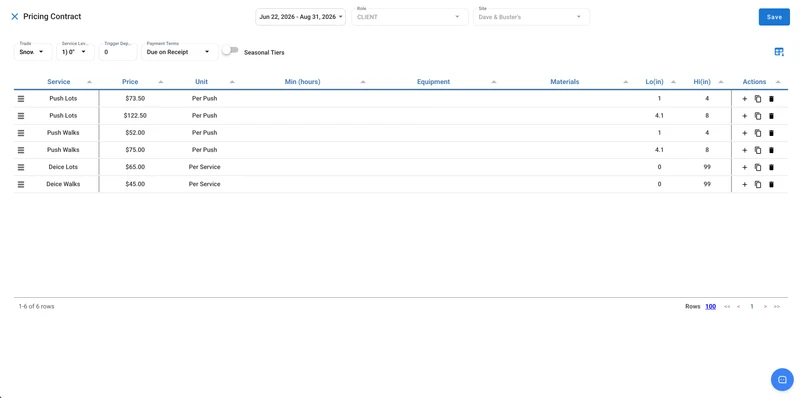Delete the Deice Walks row
Image resolution: width=800 pixels, height=398 pixels.
(x=771, y=184)
